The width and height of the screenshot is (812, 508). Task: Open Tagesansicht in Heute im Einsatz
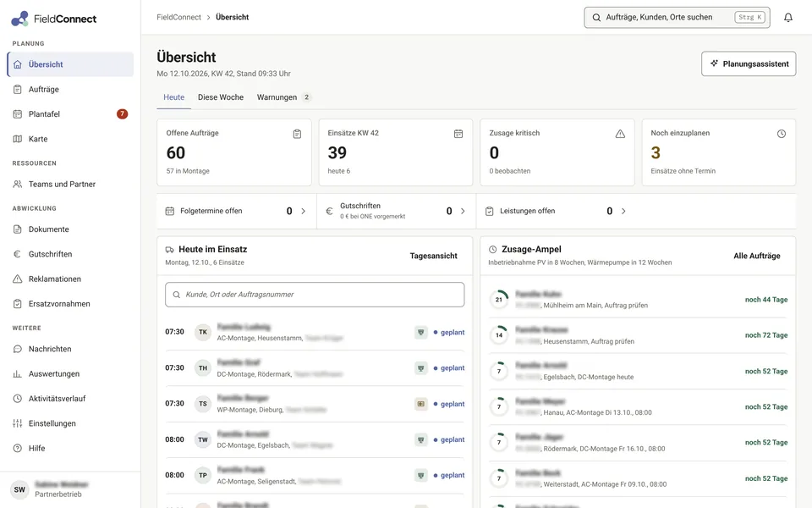click(433, 256)
